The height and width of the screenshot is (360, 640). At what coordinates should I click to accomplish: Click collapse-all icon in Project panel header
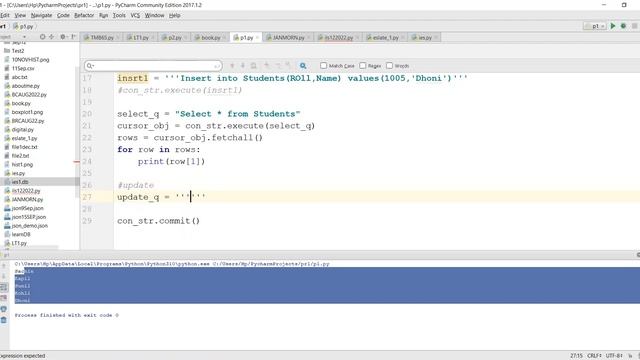coord(52,37)
